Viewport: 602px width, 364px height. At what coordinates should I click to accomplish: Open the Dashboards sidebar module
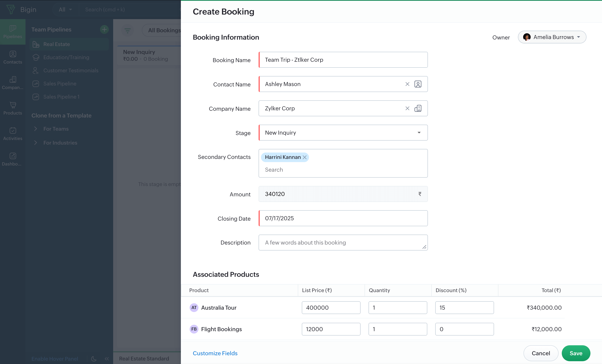pos(13,159)
